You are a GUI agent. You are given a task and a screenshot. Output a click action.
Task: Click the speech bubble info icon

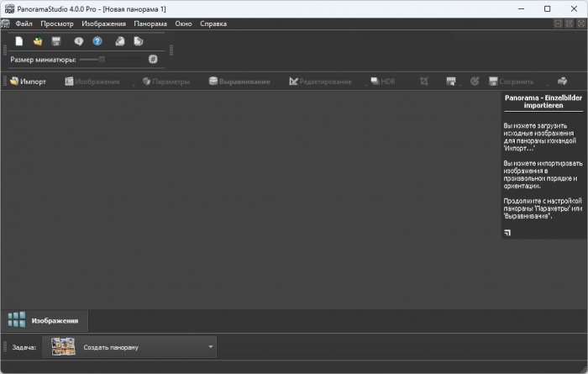click(x=79, y=41)
